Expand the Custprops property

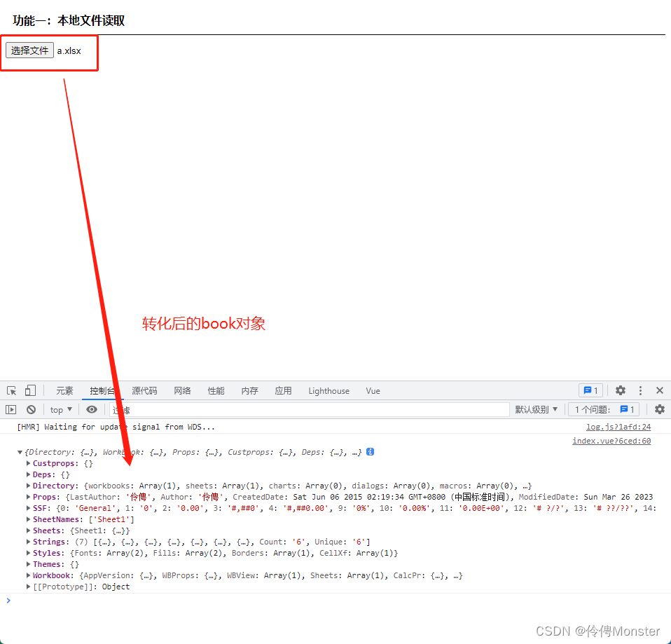(28, 463)
